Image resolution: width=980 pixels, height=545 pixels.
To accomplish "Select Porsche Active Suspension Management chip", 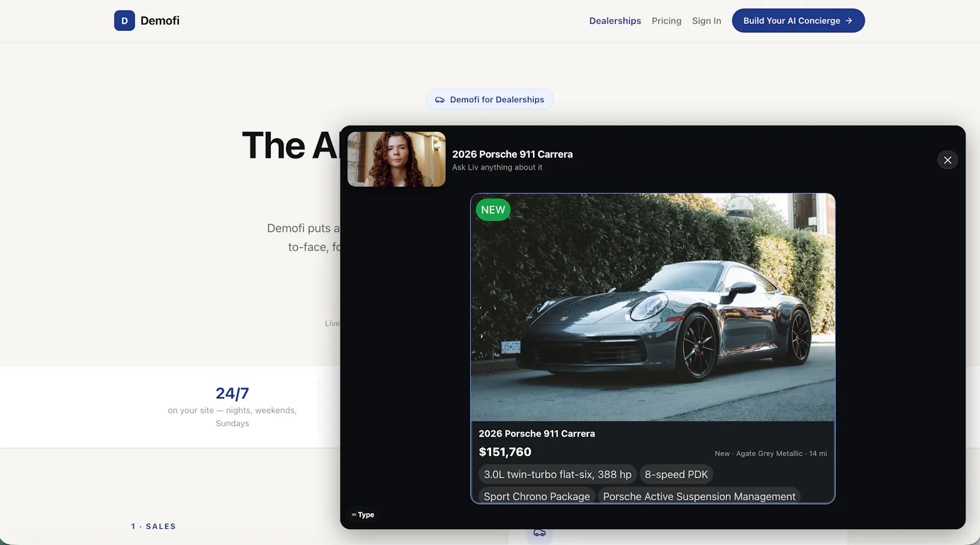I will click(x=699, y=496).
